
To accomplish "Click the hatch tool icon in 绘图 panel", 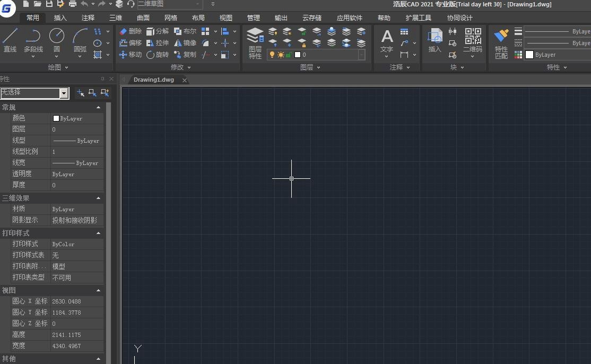I will pyautogui.click(x=97, y=55).
